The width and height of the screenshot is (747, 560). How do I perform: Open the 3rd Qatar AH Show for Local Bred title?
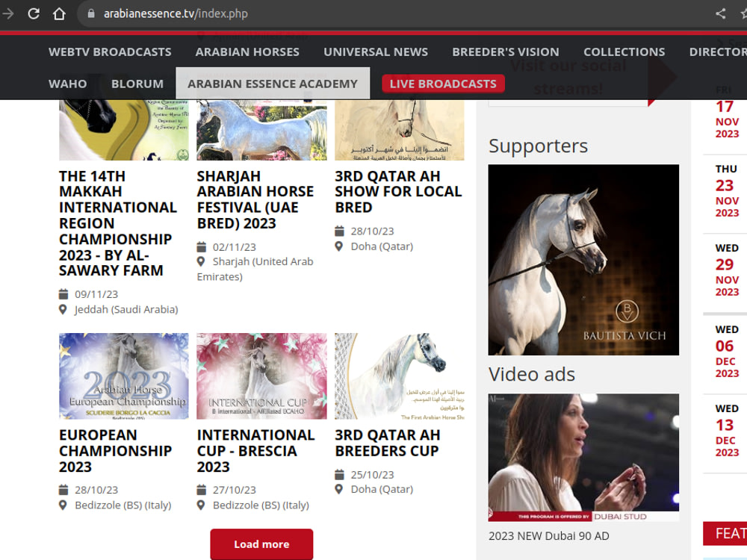[398, 191]
